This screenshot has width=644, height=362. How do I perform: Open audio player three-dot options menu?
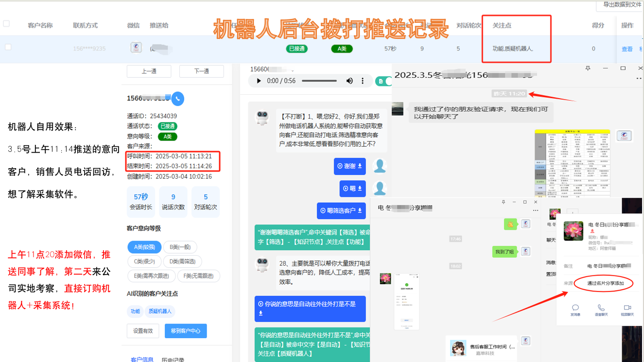point(363,81)
